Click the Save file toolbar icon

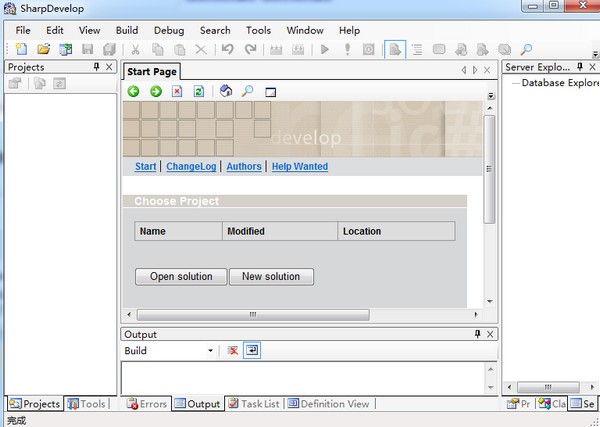click(x=88, y=49)
